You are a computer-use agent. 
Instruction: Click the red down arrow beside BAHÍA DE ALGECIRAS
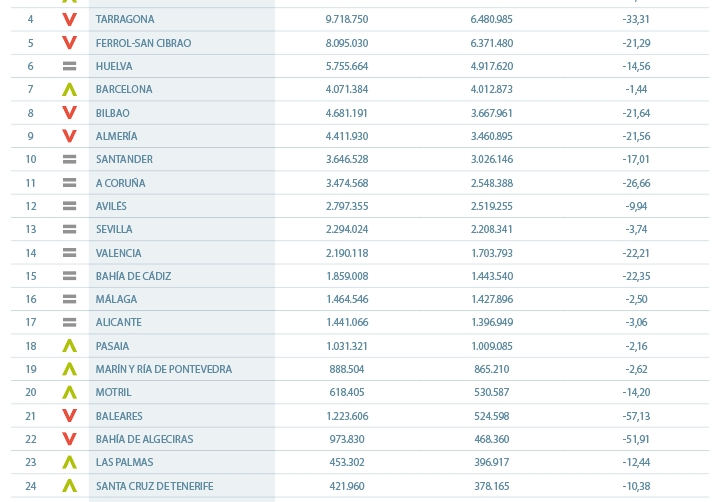70,439
